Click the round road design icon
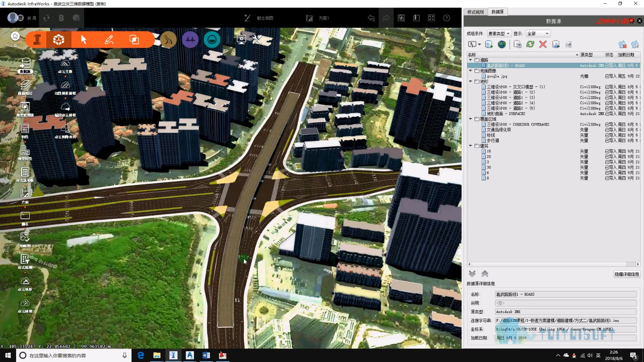The height and width of the screenshot is (362, 644). coord(168,39)
